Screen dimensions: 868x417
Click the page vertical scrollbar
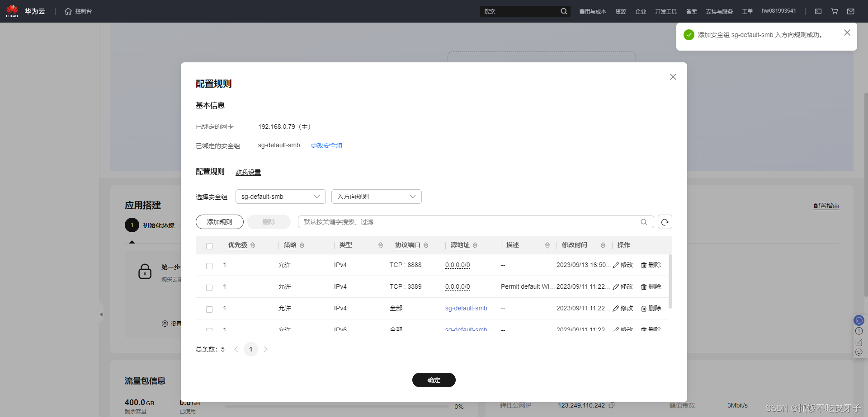tap(866, 194)
